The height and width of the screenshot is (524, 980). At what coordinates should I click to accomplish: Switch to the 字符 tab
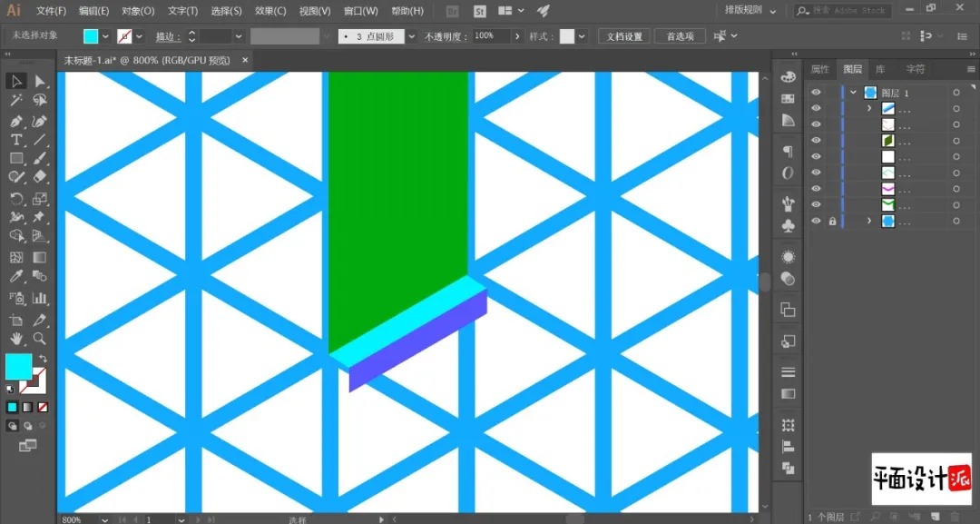point(915,69)
